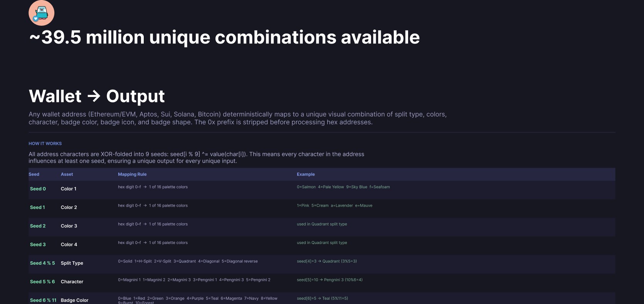Click the Seed column header

pos(34,174)
